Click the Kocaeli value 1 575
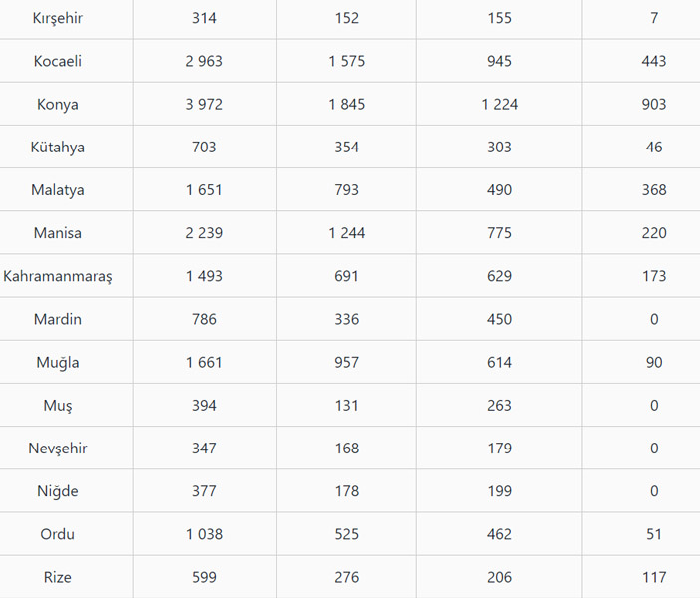This screenshot has height=598, width=700. pyautogui.click(x=347, y=61)
